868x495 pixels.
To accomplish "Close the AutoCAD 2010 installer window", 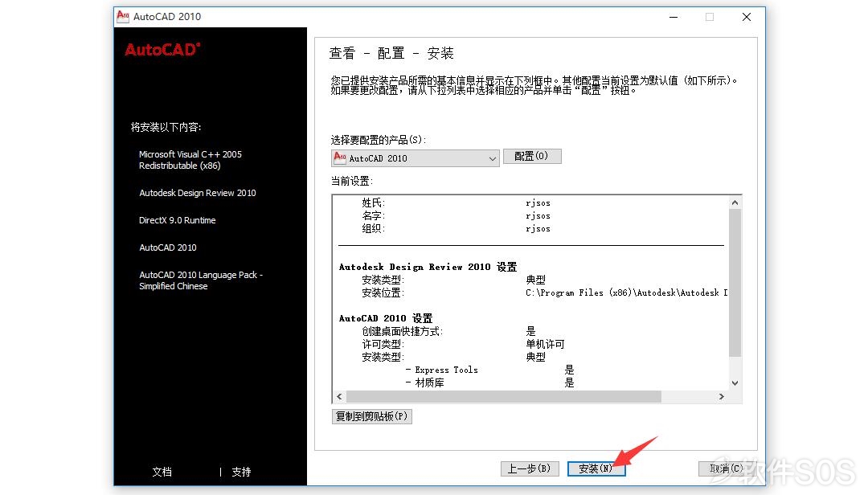I will tap(746, 17).
